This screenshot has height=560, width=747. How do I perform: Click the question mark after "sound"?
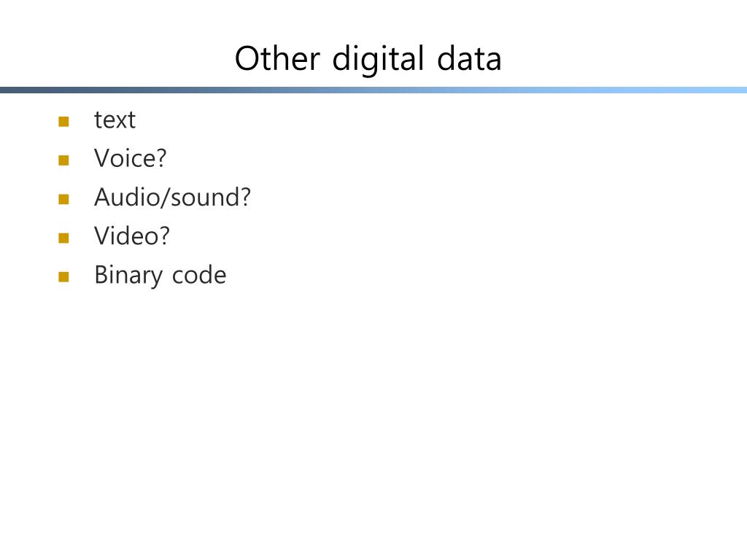click(245, 197)
